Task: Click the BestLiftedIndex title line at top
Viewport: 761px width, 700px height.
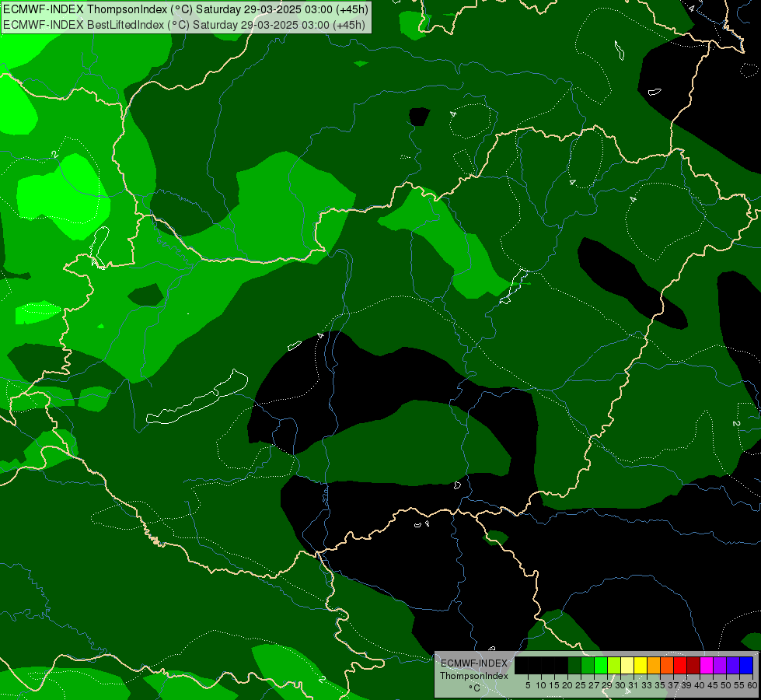Action: [184, 25]
